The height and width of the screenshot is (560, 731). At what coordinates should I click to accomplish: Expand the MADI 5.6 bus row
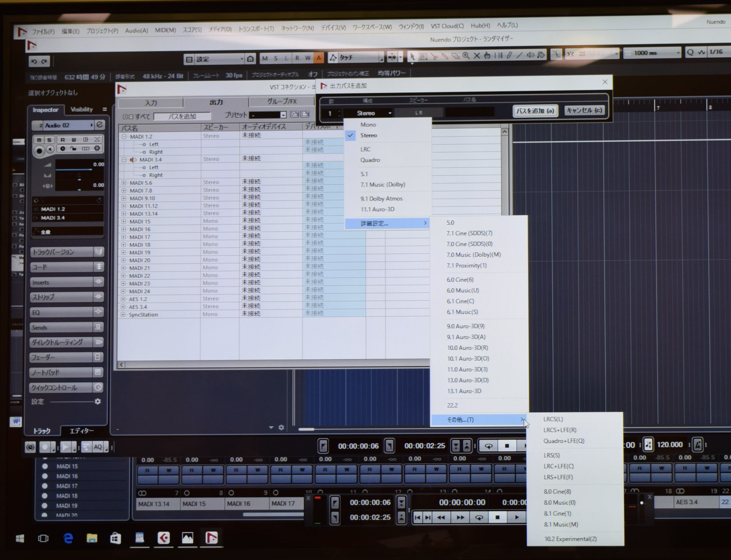[x=124, y=183]
